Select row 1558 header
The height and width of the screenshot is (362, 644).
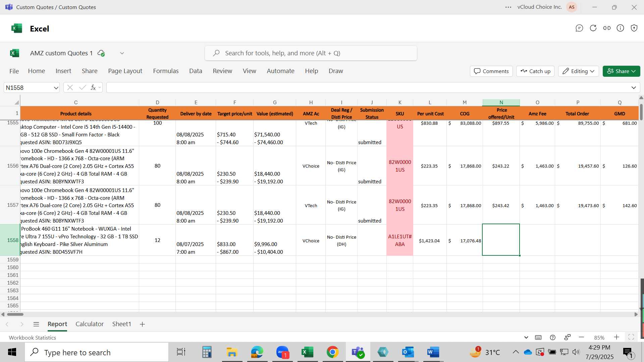pos(10,240)
